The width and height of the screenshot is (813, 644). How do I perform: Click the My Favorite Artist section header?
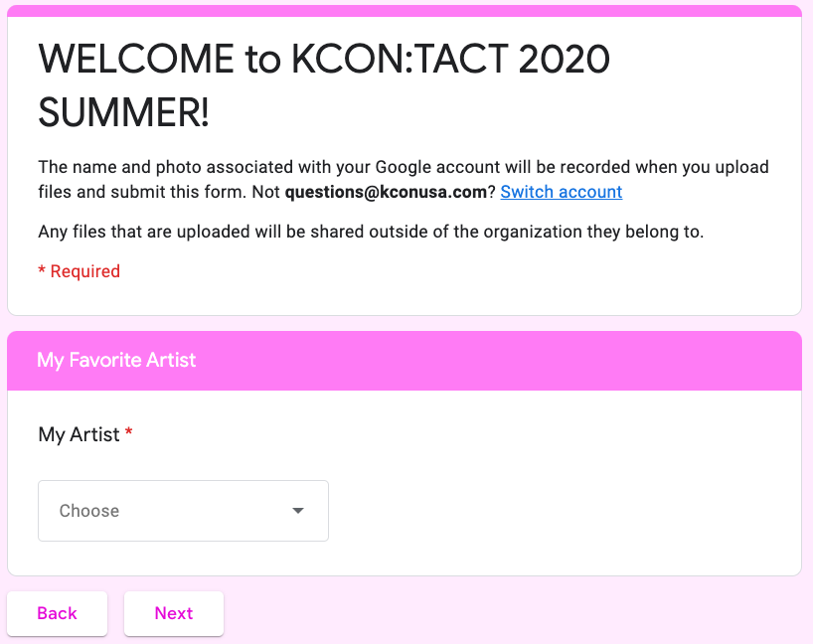116,360
